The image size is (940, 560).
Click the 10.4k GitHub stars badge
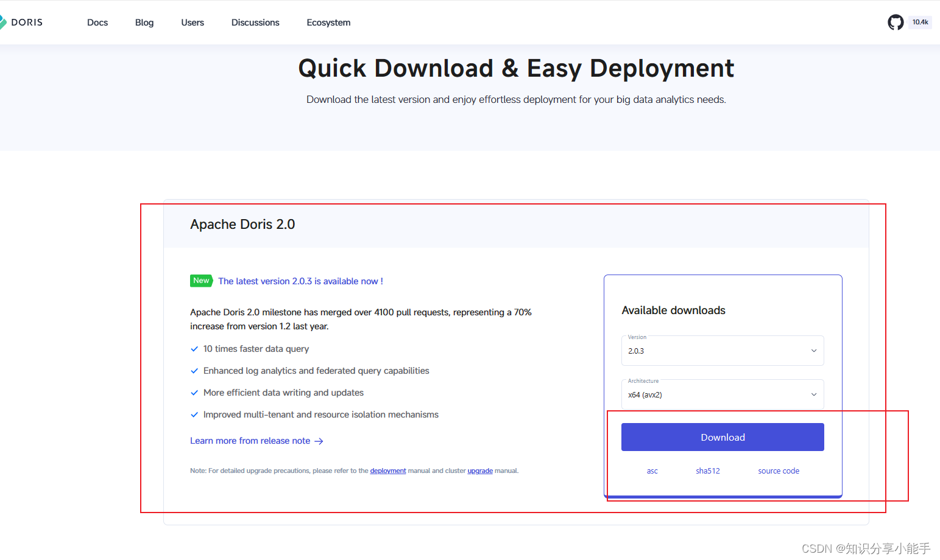click(x=920, y=22)
